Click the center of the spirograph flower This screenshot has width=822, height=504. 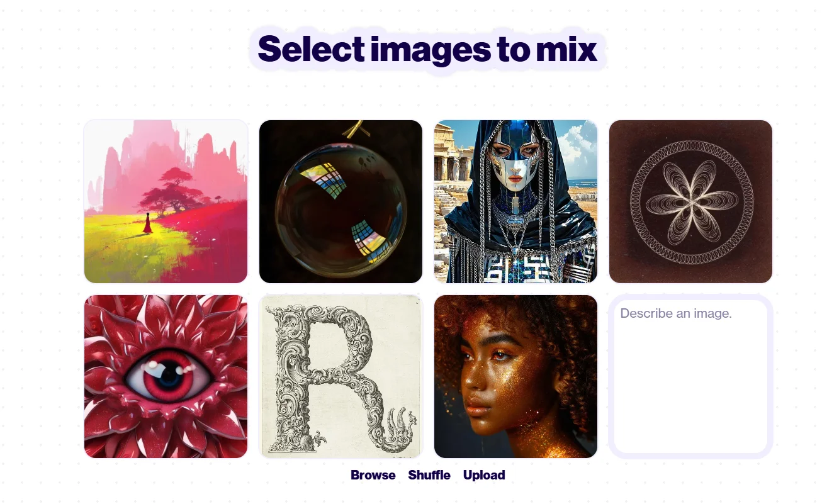click(690, 202)
